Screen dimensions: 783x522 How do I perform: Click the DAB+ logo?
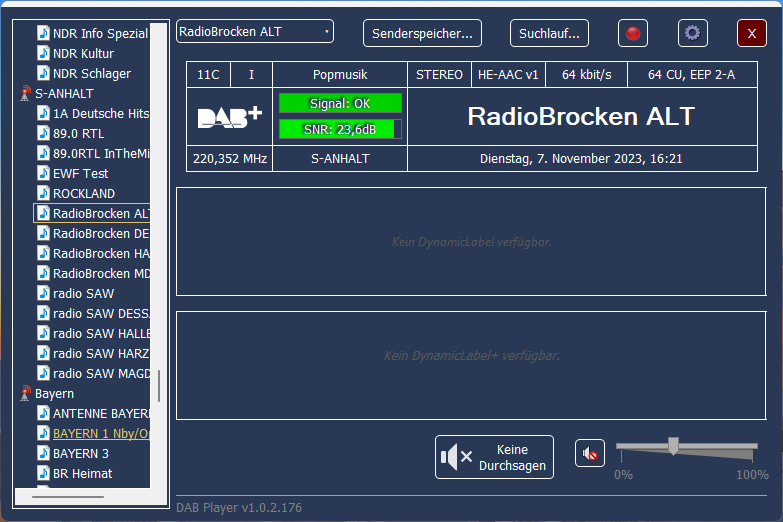coord(229,117)
